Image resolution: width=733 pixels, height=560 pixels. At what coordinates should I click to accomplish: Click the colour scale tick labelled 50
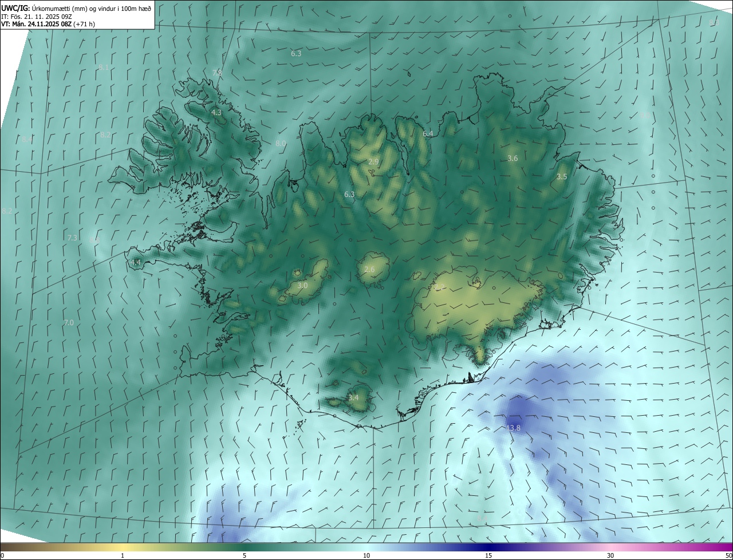pyautogui.click(x=728, y=555)
